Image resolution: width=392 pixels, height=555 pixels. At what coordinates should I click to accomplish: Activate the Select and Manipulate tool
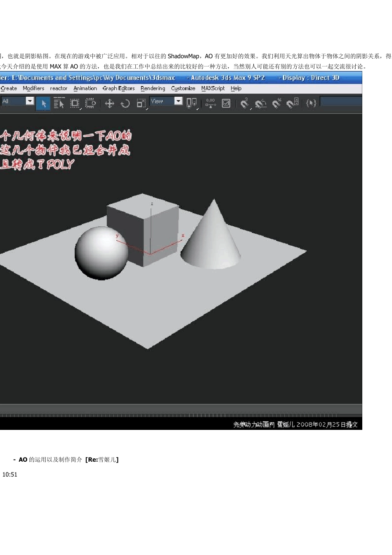tap(210, 103)
